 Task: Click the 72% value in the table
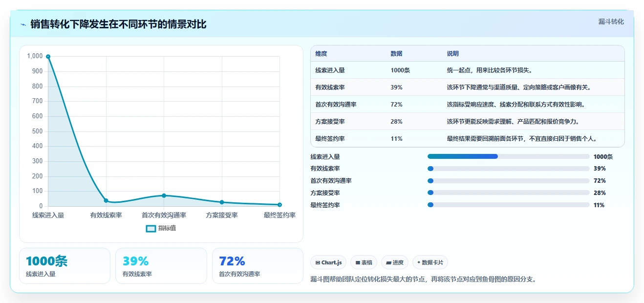point(397,105)
